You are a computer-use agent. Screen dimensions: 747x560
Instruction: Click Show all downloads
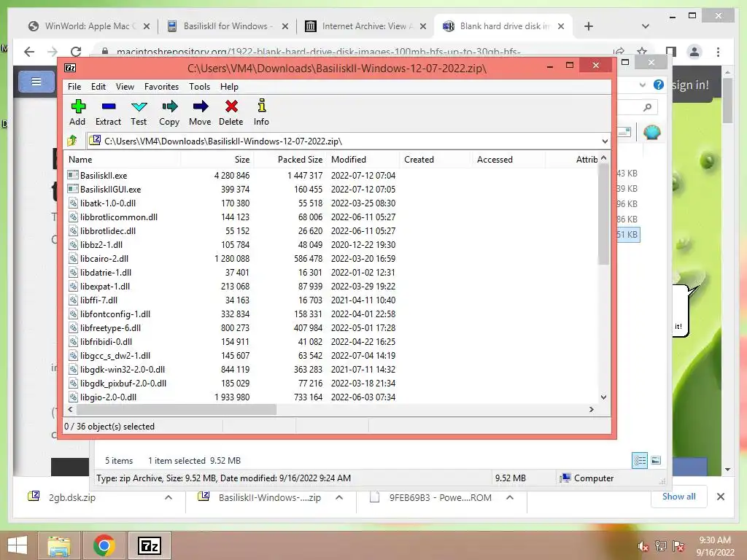pyautogui.click(x=679, y=497)
